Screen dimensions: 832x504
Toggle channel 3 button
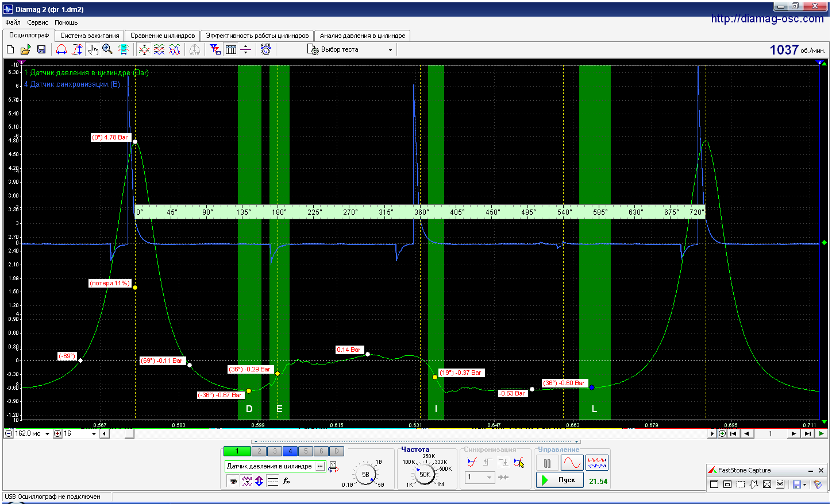[275, 451]
